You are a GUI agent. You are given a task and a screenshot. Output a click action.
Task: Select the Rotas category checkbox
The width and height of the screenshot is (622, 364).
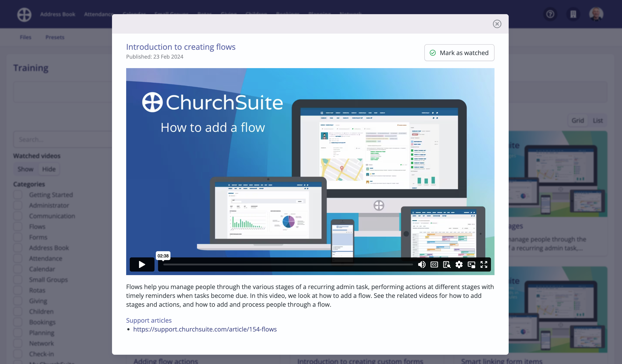[17, 290]
